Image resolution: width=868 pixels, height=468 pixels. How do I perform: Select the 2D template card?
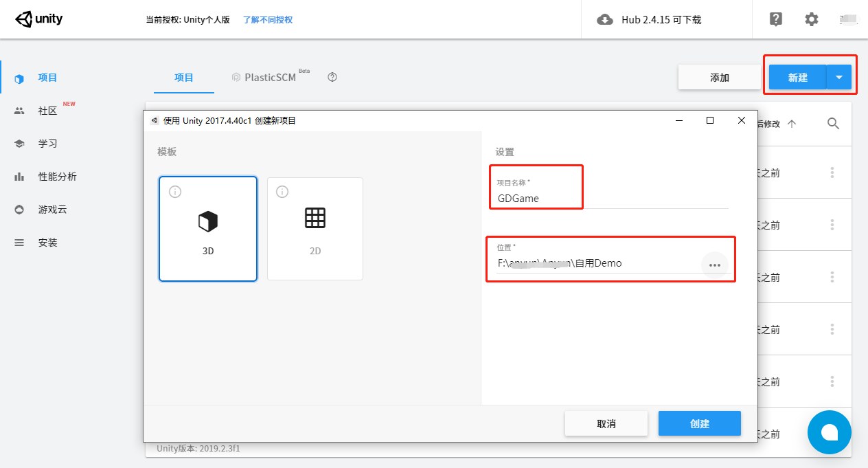pos(315,229)
